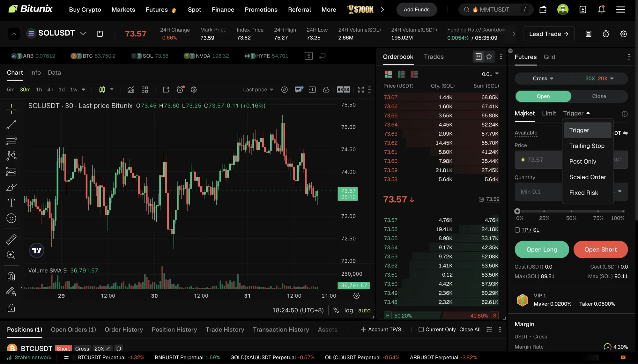The height and width of the screenshot is (364, 638).
Task: Open the chart alert clock icon
Action: (180, 90)
